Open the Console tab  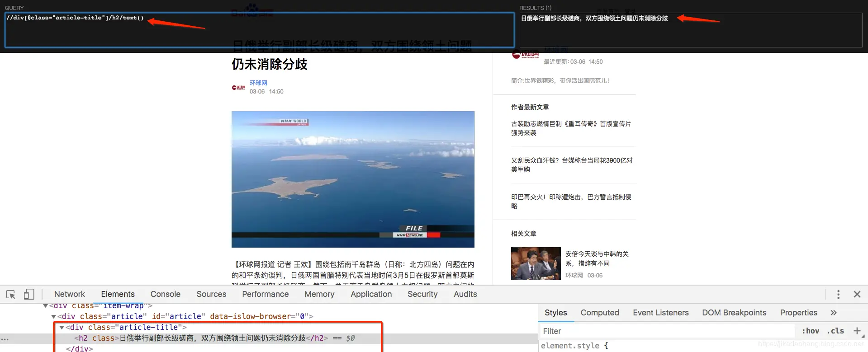[x=166, y=294]
